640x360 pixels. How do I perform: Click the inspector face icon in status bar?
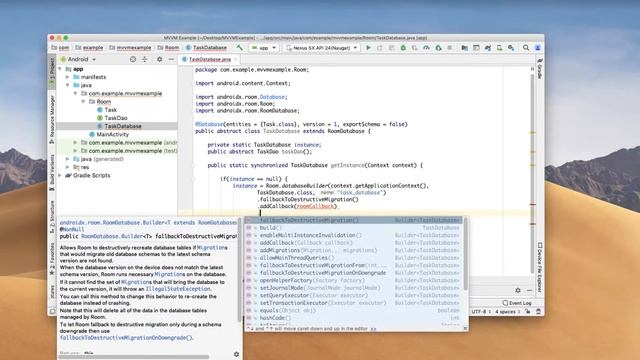click(x=538, y=311)
